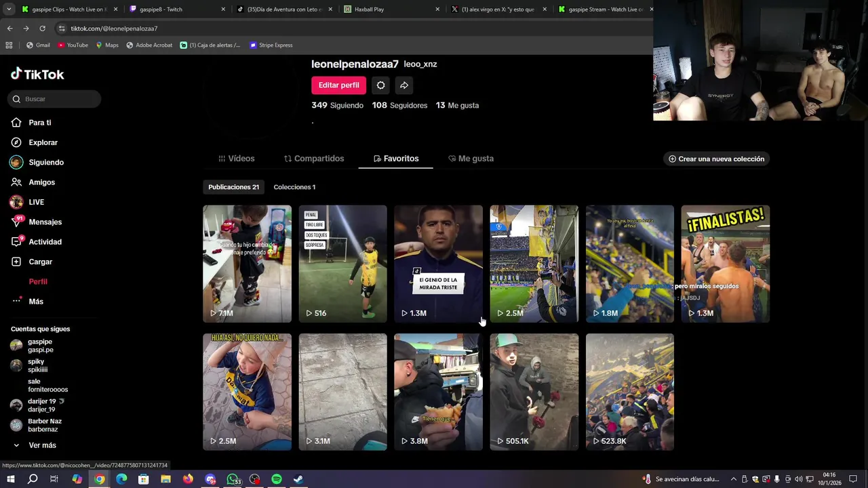The height and width of the screenshot is (488, 868).
Task: Open the Windows notification center
Action: pyautogui.click(x=853, y=479)
